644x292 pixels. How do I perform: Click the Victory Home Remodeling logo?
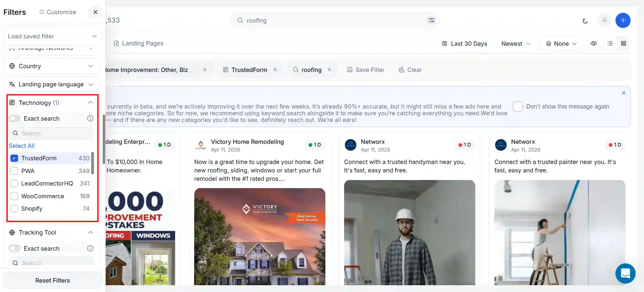pyautogui.click(x=201, y=145)
